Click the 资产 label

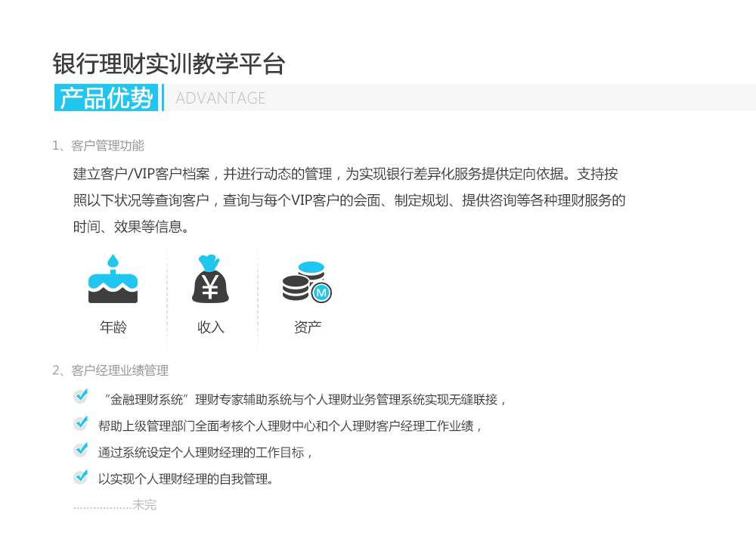(x=308, y=327)
